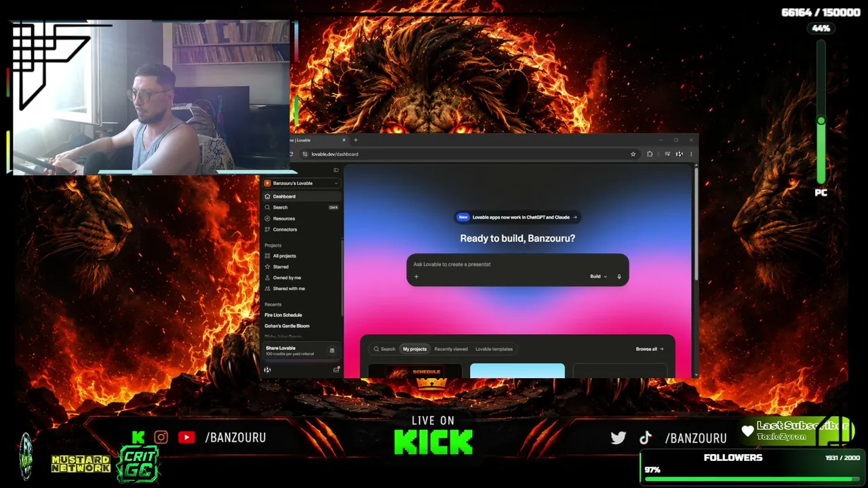Viewport: 868px width, 488px height.
Task: Click the Followers progress bar
Action: (x=752, y=479)
